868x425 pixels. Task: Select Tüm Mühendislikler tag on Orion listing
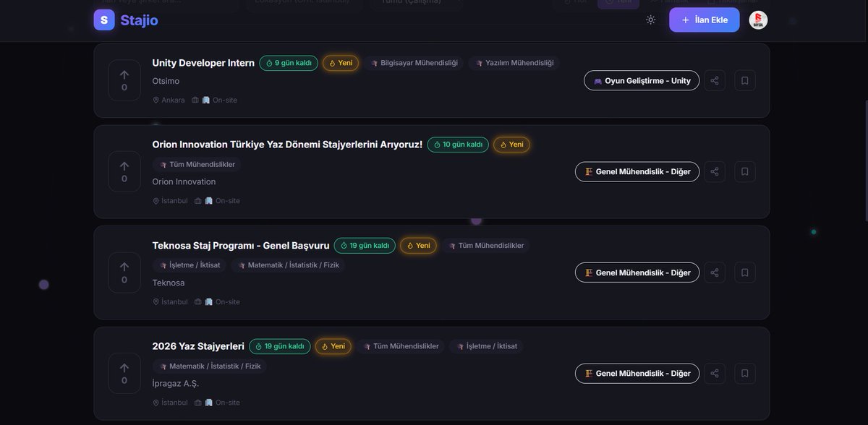(197, 164)
